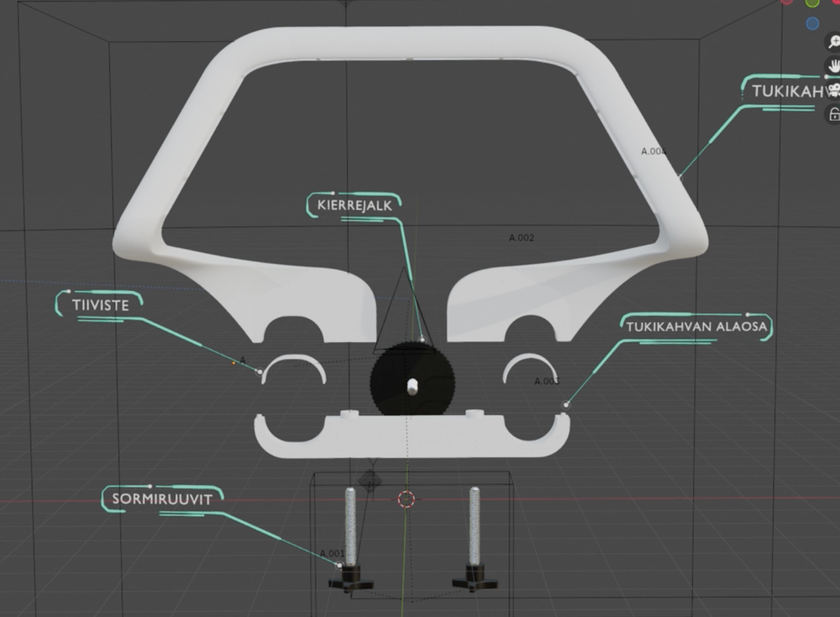Select the SORMIRUUVIT label text
The width and height of the screenshot is (840, 617).
(162, 499)
